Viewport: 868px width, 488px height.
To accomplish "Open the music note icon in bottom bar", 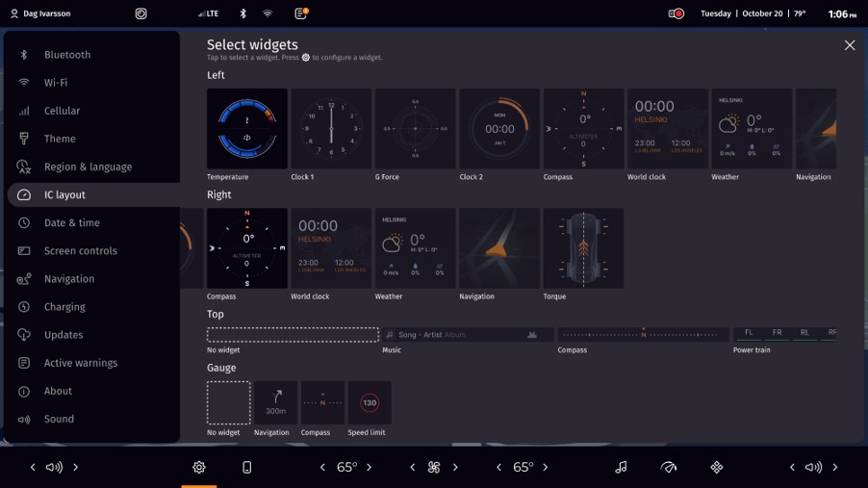I will (621, 468).
